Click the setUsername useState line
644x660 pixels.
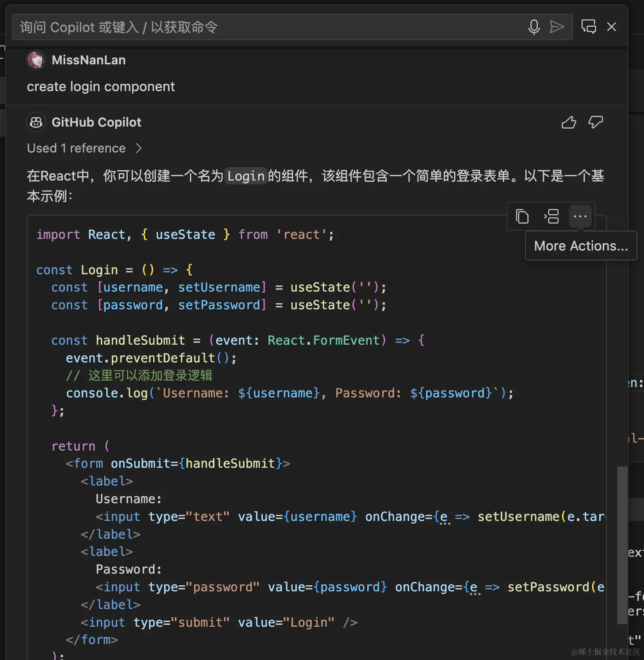point(219,287)
